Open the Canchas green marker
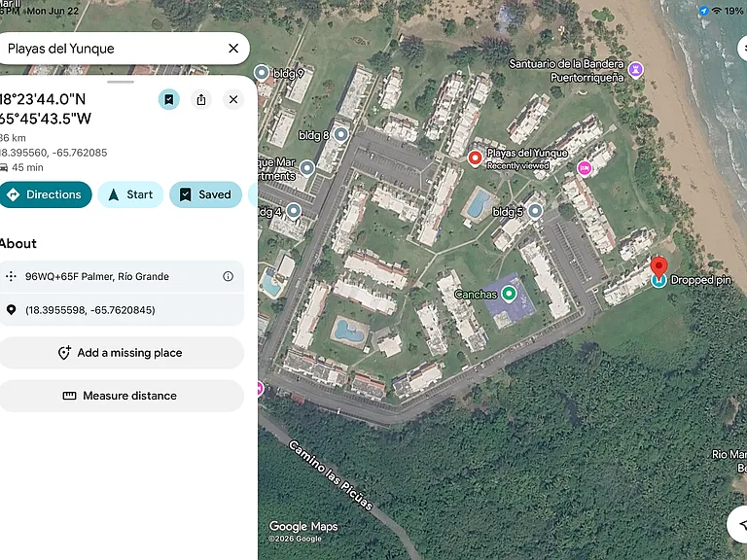 (509, 294)
